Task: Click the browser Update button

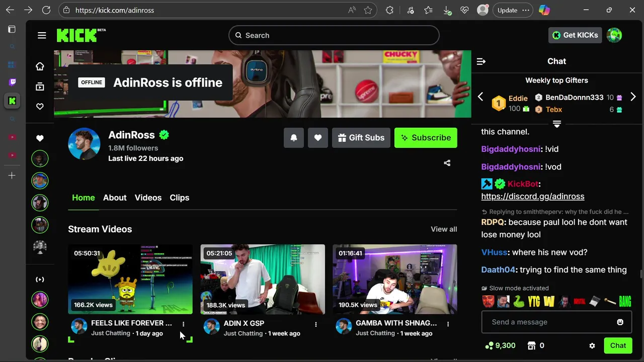Action: click(513, 10)
